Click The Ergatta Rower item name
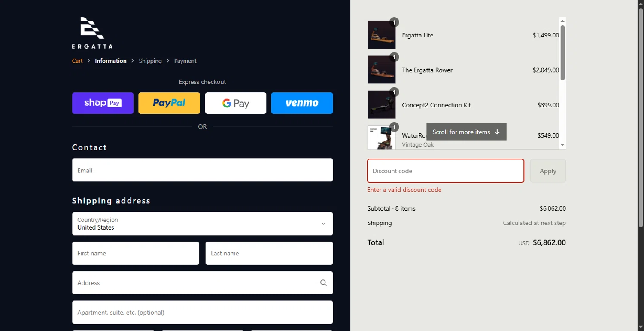Screen dimensions: 644x331 point(427,70)
